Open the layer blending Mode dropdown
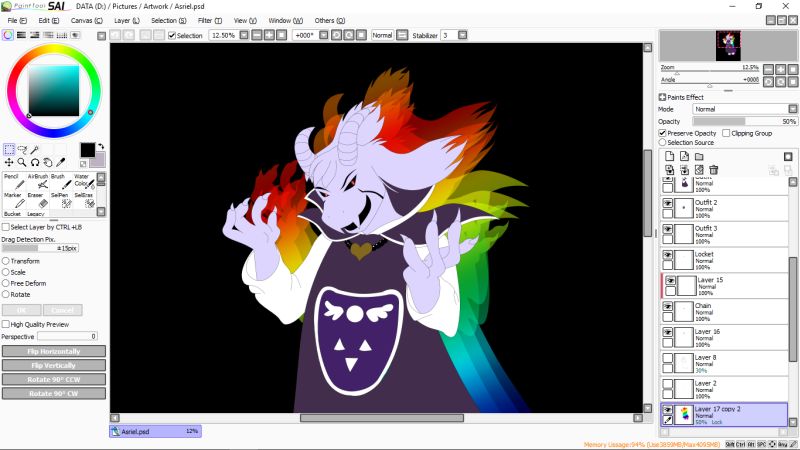Image resolution: width=800 pixels, height=450 pixels. pos(792,109)
